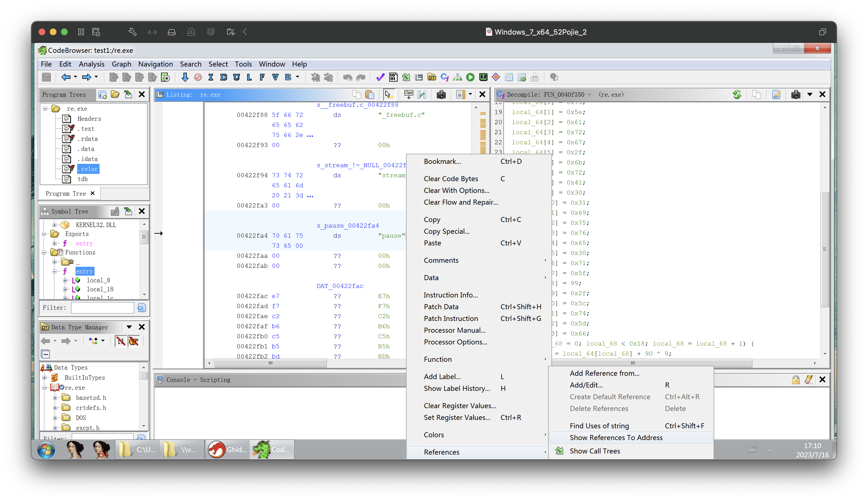Click the back navigation arrow in toolbar
Viewport: 868px width, 501px height.
pyautogui.click(x=65, y=77)
